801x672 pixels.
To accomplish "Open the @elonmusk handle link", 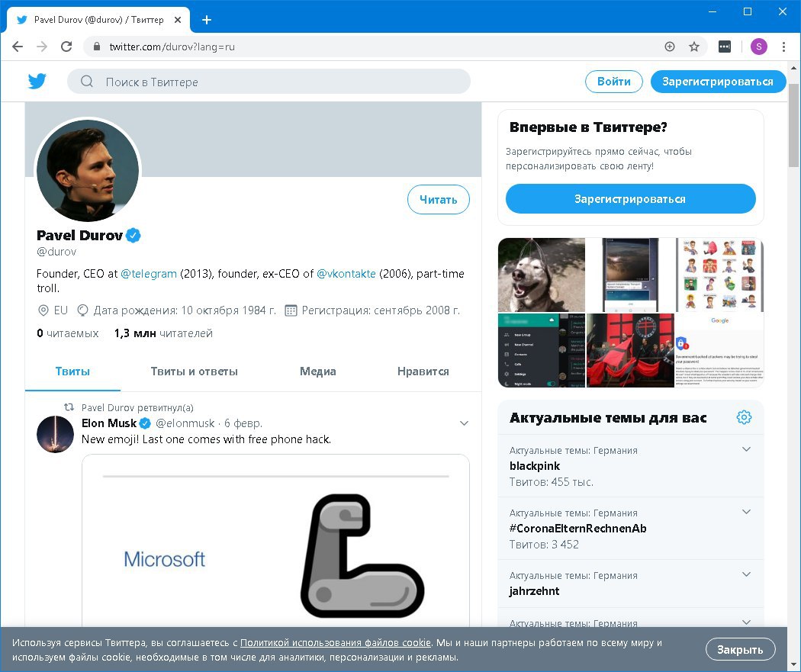I will [185, 423].
